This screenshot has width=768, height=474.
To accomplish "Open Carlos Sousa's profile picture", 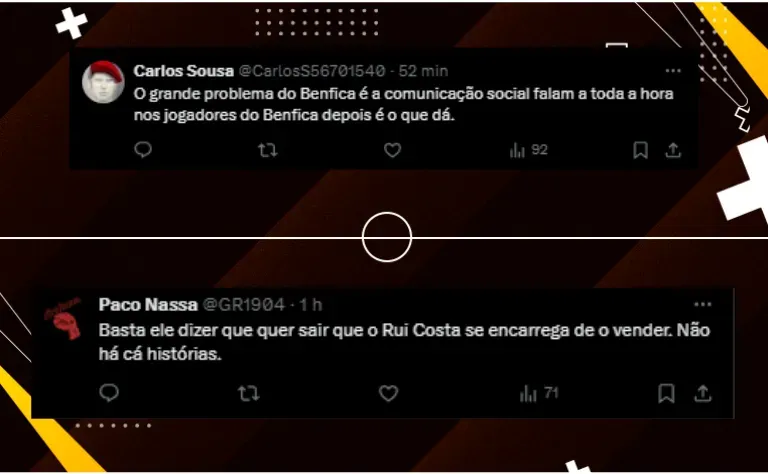I will (103, 82).
